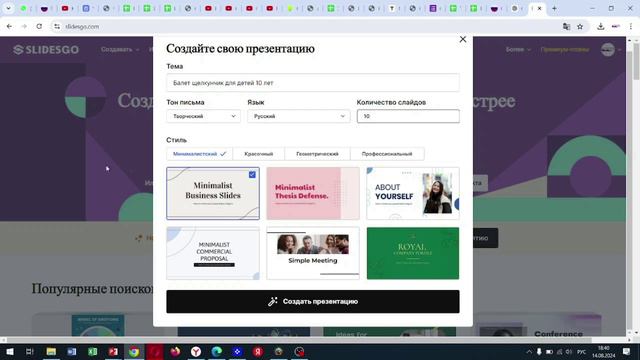Screen dimensions: 640x360
Task: Choose the Minimalist Business Slides template
Action: 213,193
